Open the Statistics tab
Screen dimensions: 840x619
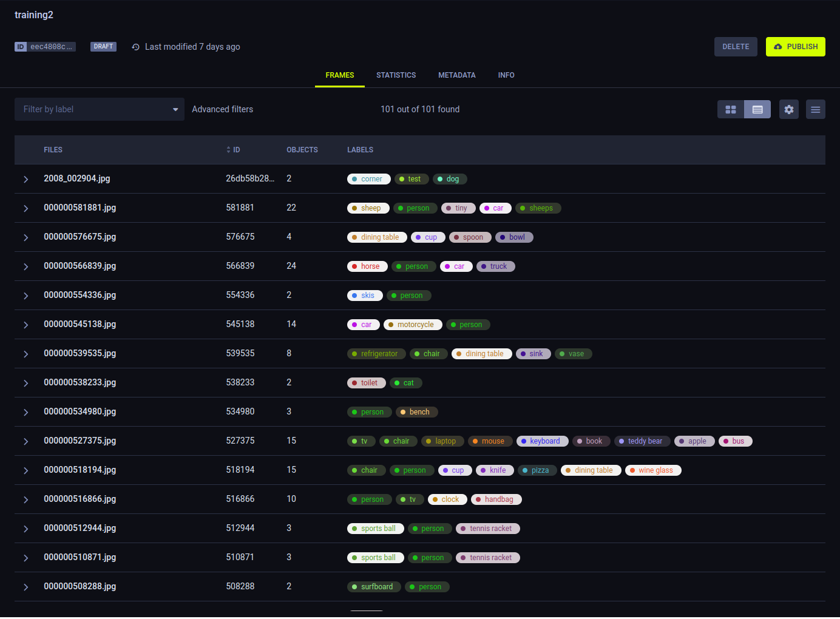pos(396,75)
